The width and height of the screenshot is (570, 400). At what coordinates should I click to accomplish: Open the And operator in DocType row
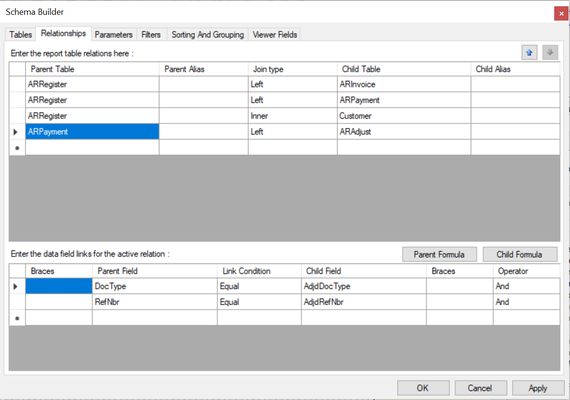point(526,286)
